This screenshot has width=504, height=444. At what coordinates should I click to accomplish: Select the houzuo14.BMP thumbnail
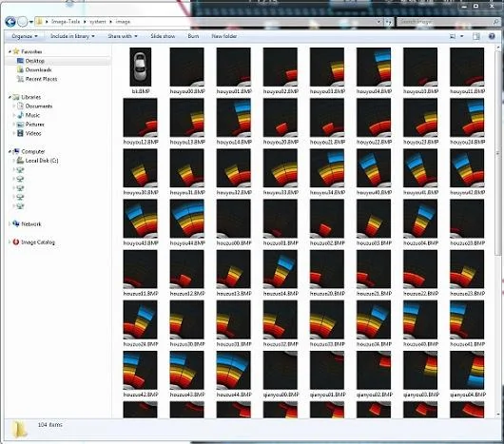tap(281, 269)
